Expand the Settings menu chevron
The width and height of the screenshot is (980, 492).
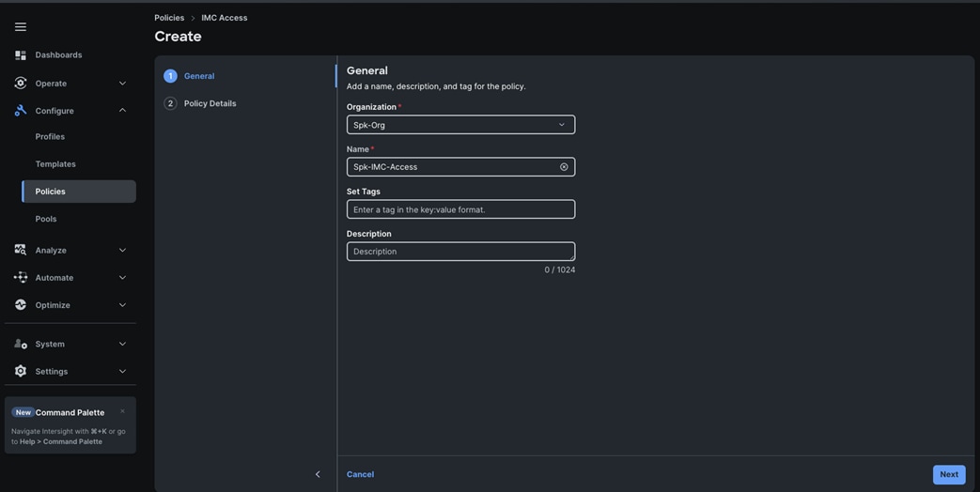(122, 371)
